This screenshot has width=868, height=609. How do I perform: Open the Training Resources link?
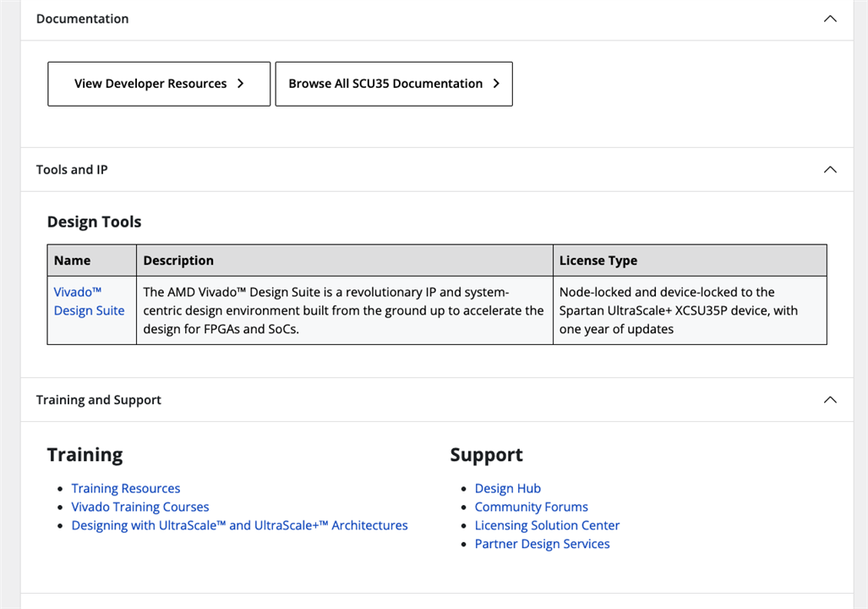point(126,488)
